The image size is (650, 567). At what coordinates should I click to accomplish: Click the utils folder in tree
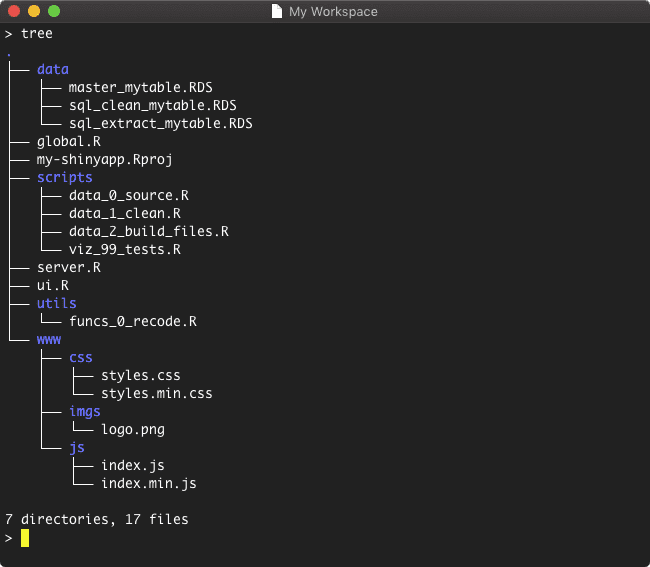[56, 304]
